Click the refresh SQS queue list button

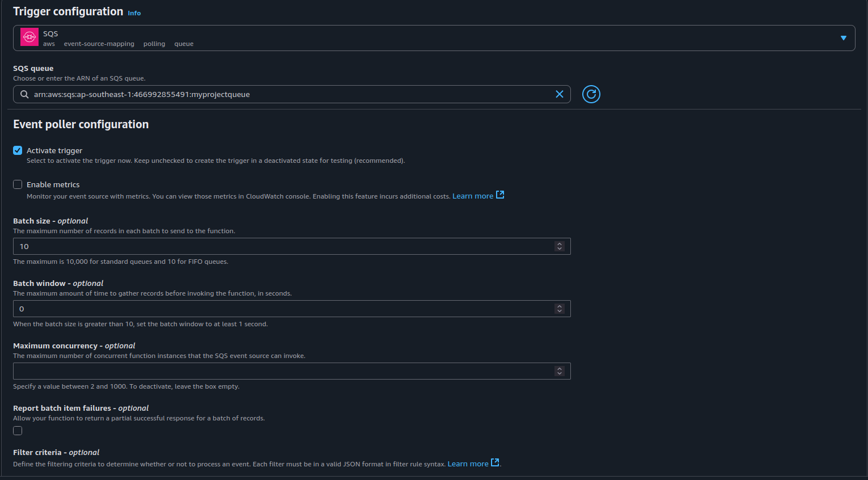pos(591,94)
